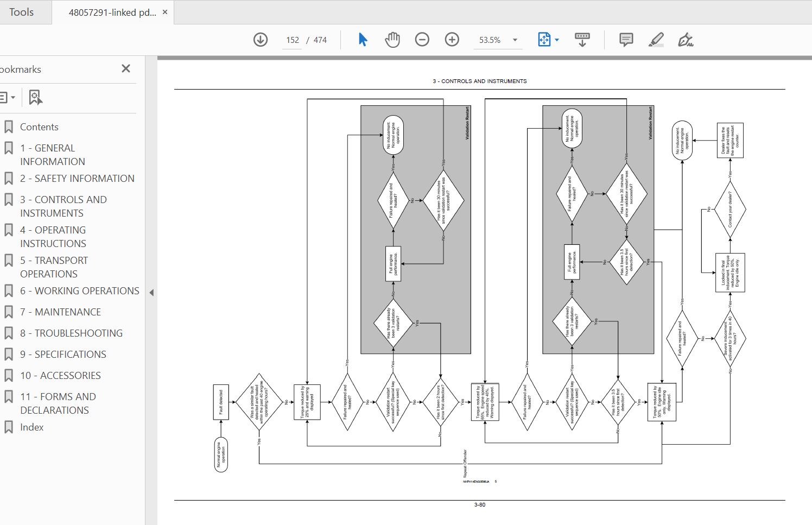The height and width of the screenshot is (525, 812).
Task: Open the fit page tool
Action: pos(544,40)
